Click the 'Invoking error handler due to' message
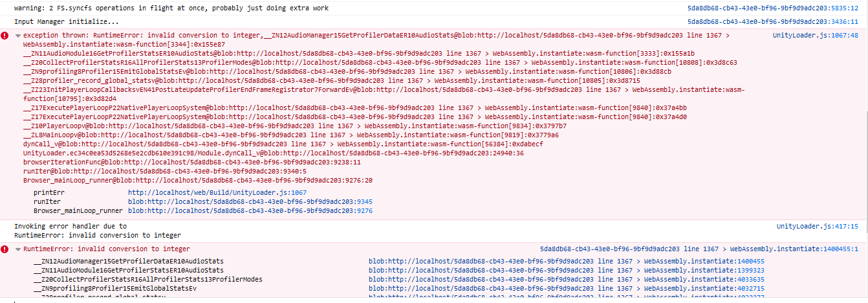Screen dimensions: 868x303 click(71, 227)
